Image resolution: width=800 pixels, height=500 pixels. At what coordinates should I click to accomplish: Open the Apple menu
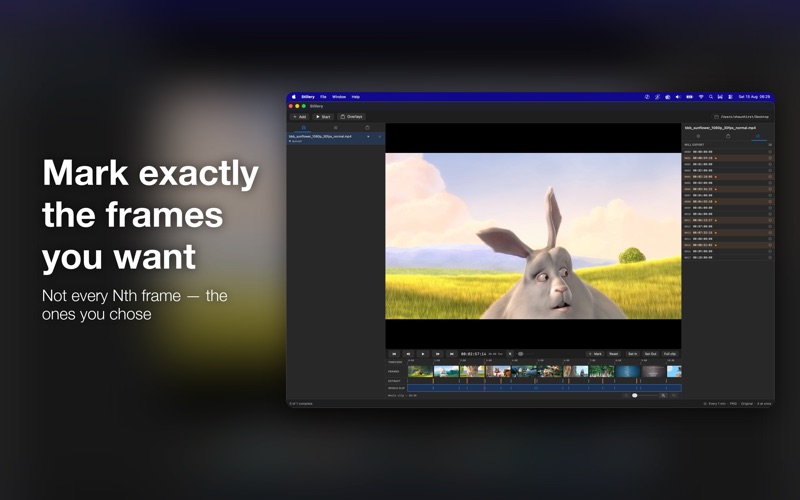(x=294, y=96)
